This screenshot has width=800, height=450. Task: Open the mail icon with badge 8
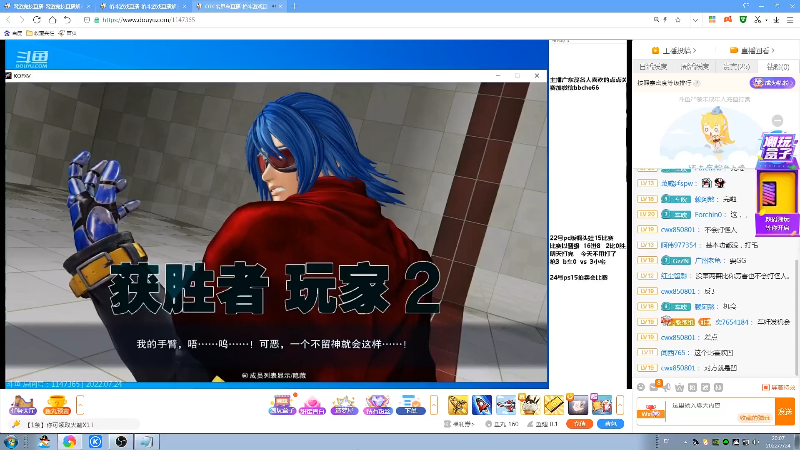click(x=655, y=386)
